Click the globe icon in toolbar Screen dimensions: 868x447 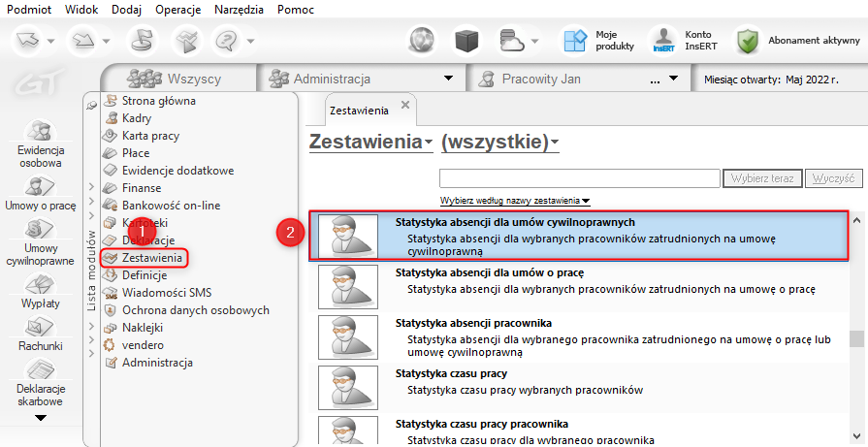422,41
